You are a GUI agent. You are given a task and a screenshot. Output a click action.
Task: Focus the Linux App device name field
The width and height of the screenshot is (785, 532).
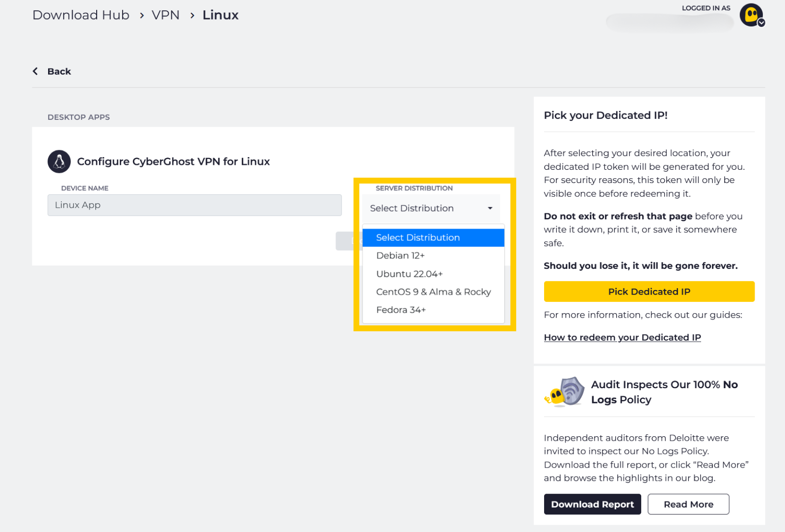pyautogui.click(x=194, y=205)
